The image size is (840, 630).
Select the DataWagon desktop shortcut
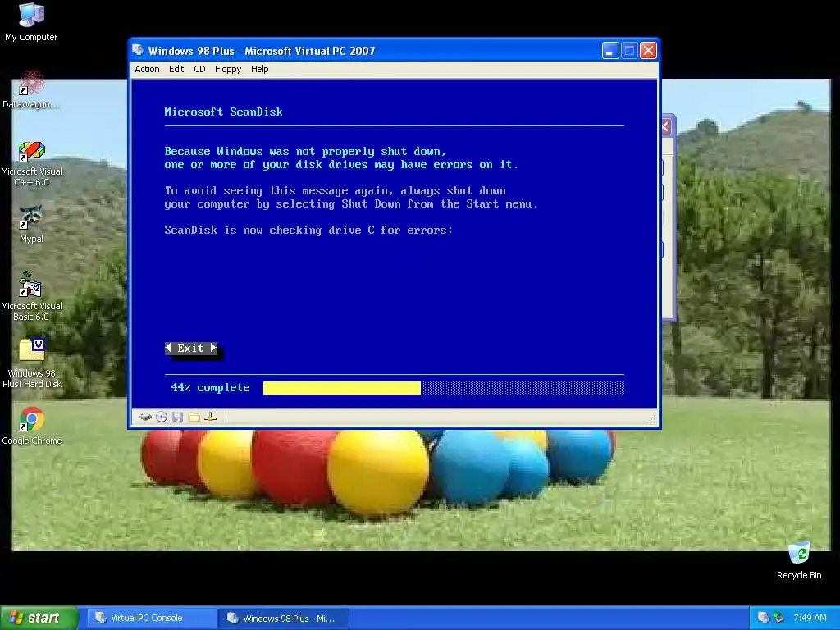(31, 90)
